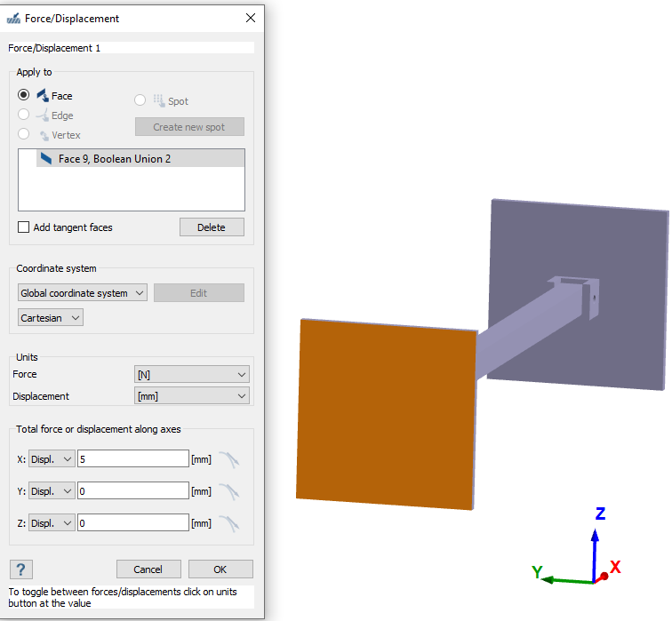Select Face 9, Boolean Union 2 entry
Screen dimensions: 672x621
tap(140, 159)
